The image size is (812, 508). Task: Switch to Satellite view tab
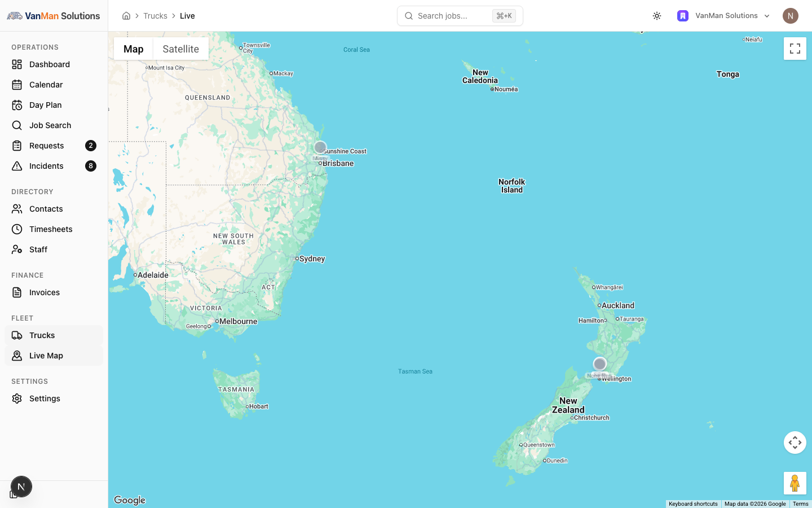tap(181, 49)
